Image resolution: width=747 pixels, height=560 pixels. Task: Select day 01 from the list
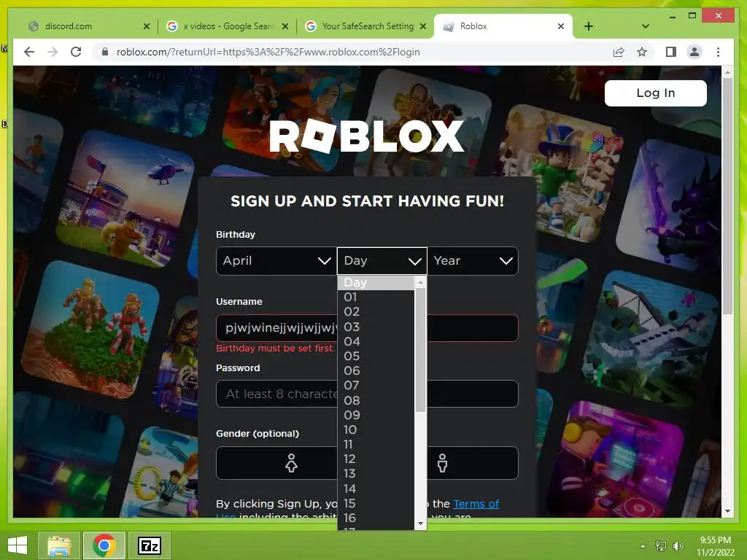click(x=376, y=297)
